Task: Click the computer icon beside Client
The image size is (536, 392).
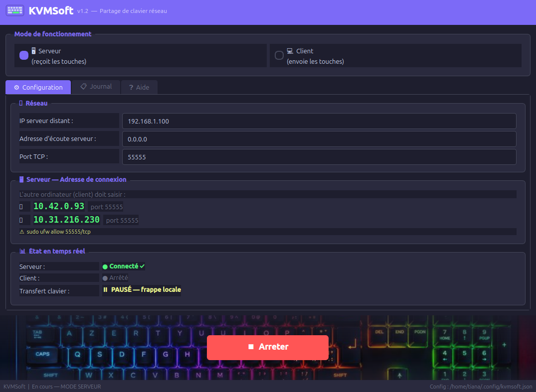Action: pos(290,51)
